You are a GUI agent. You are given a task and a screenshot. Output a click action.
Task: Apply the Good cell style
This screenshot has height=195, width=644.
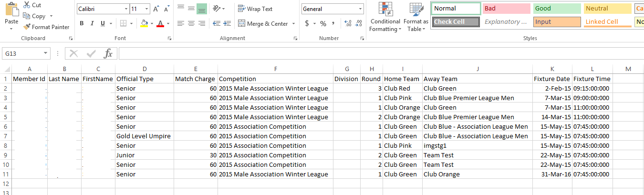(x=556, y=9)
